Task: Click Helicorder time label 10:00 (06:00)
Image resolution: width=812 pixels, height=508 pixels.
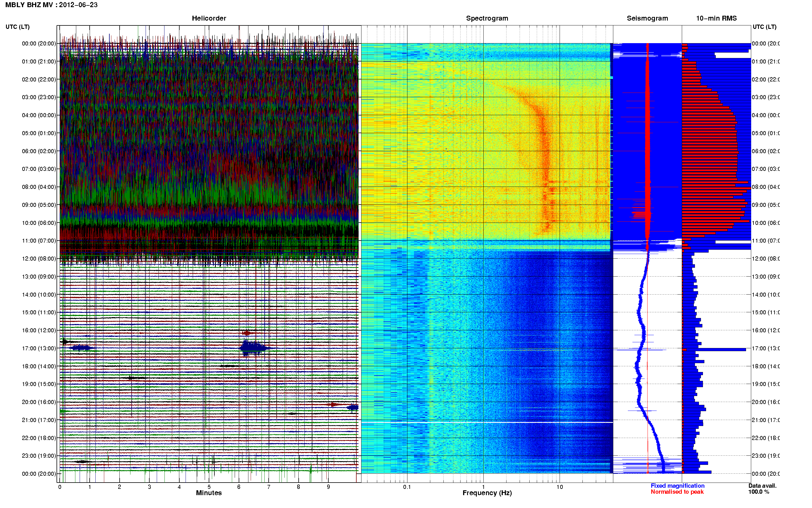Action: 39,223
